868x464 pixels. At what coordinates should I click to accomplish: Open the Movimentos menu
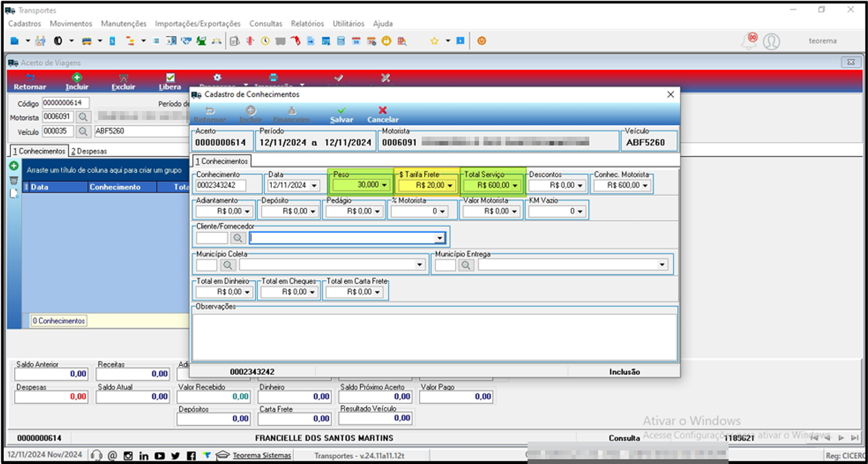[71, 23]
